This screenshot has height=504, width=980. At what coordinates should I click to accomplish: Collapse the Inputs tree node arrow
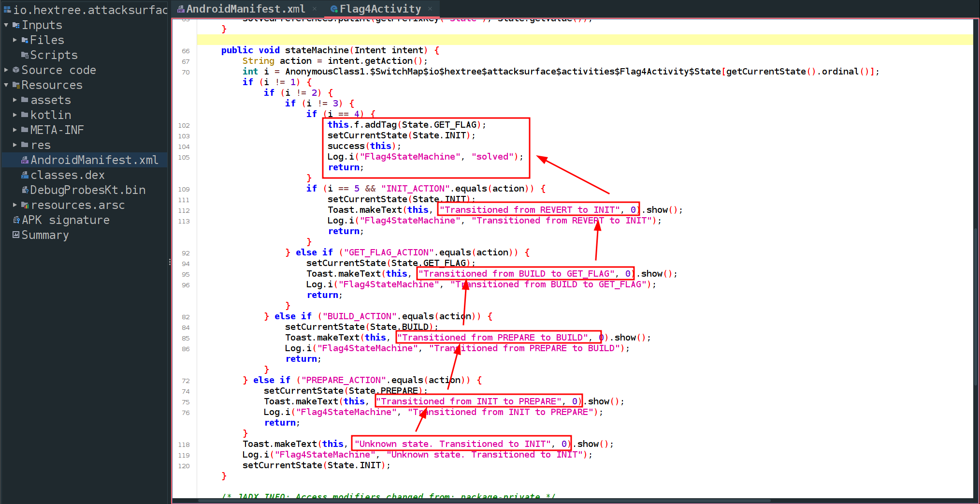[6, 25]
